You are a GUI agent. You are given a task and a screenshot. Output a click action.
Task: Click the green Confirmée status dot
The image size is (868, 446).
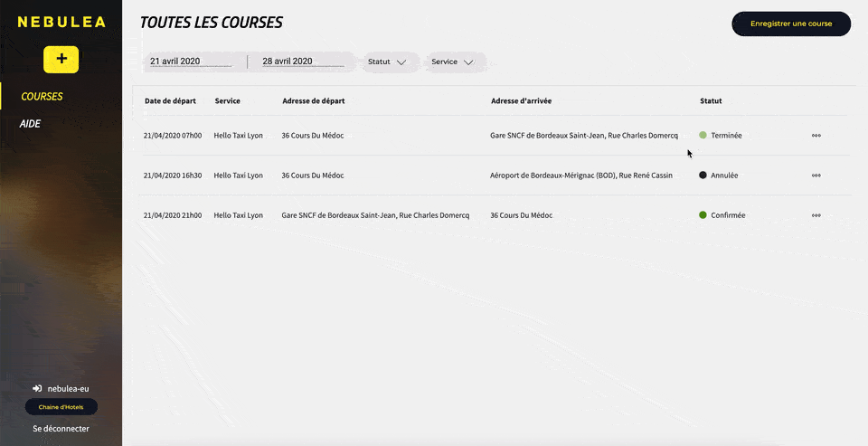coord(703,215)
